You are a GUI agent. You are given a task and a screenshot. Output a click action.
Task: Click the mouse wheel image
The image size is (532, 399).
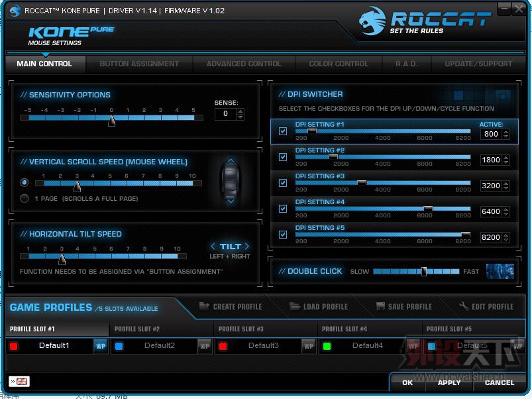pos(231,181)
